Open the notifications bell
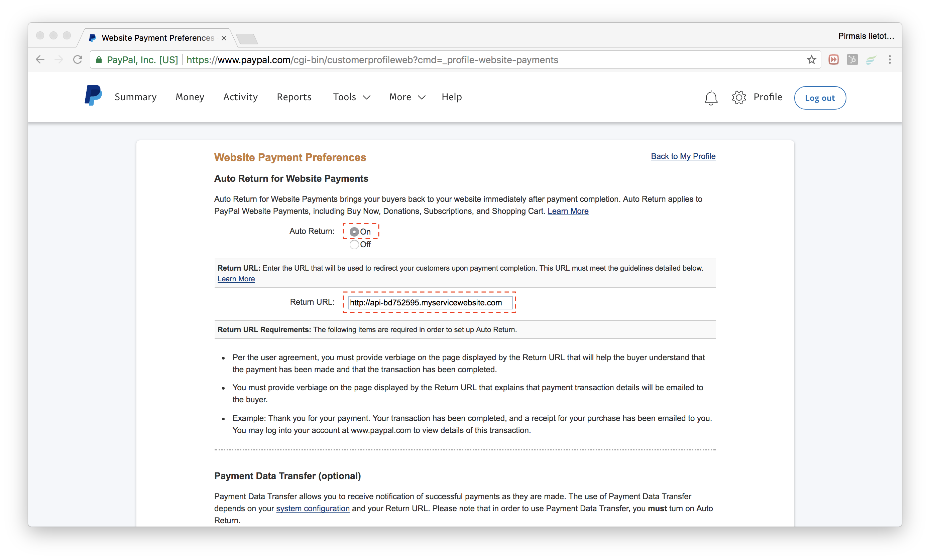The height and width of the screenshot is (560, 930). pos(711,98)
